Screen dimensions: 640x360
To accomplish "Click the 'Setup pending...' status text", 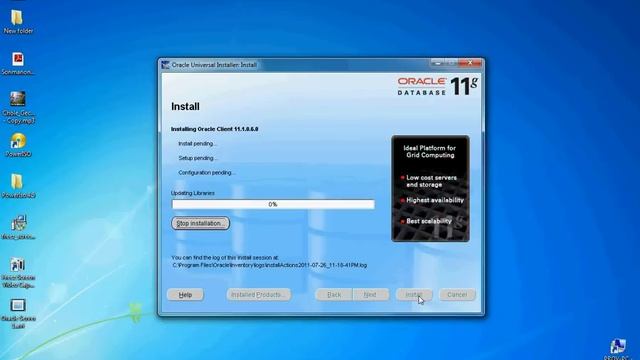I will pyautogui.click(x=198, y=158).
